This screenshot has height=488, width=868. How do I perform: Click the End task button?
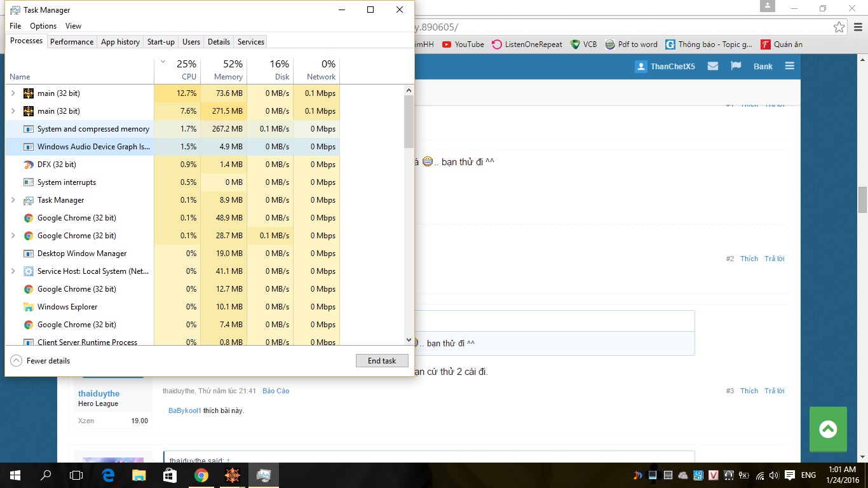[382, 361]
